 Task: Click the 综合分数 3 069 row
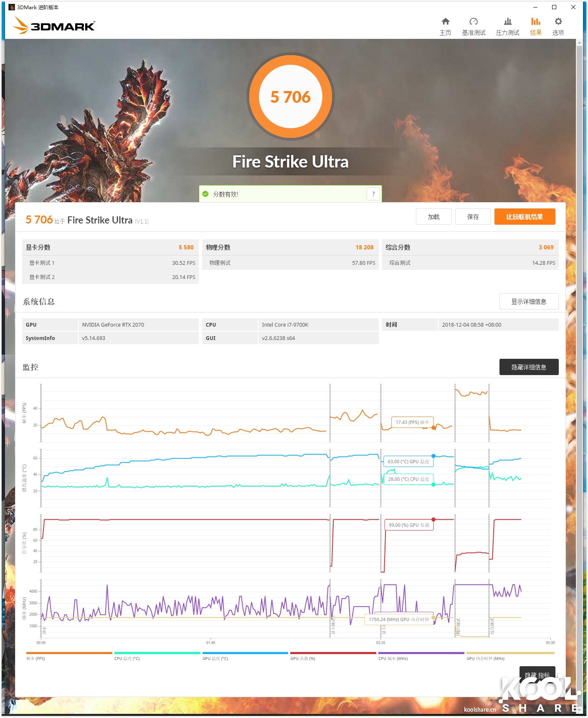point(470,247)
